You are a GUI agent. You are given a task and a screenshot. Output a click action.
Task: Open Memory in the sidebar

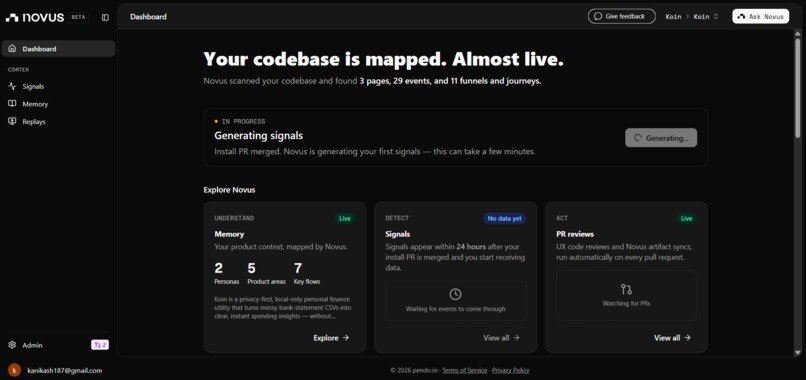(58, 104)
